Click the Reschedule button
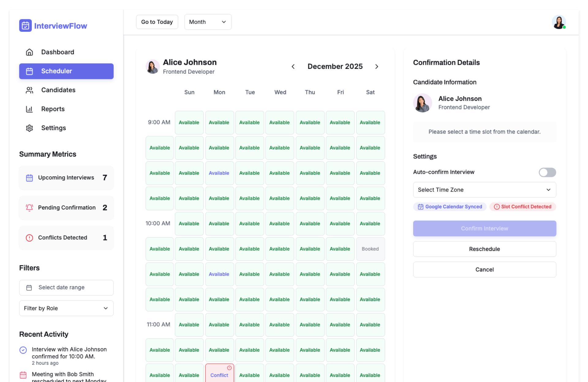The image size is (588, 382). 484,249
